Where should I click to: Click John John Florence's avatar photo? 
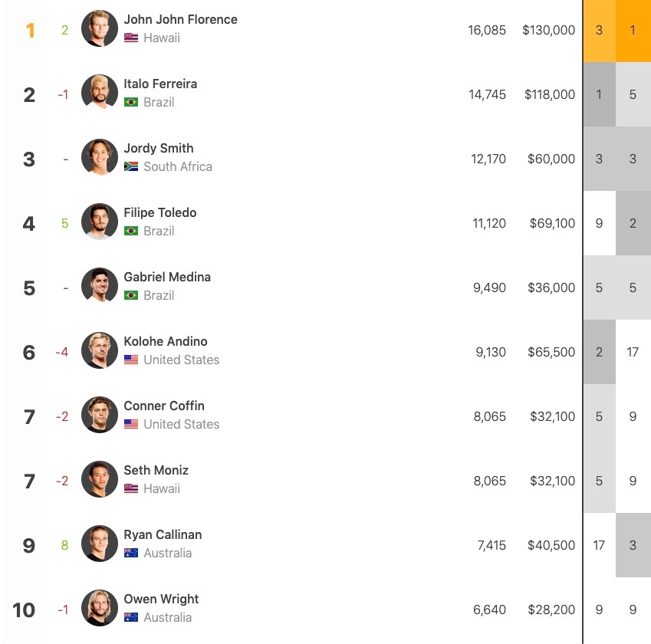[x=100, y=29]
